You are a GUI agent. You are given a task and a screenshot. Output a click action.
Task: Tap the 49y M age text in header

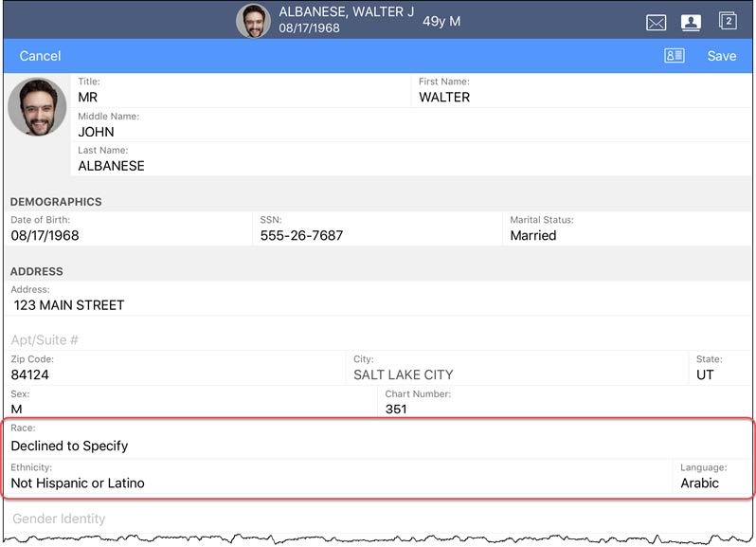[441, 21]
